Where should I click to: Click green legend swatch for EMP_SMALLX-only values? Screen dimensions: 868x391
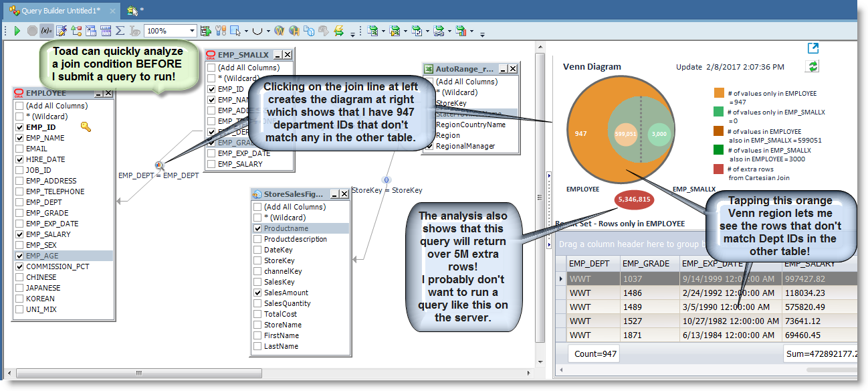[719, 112]
